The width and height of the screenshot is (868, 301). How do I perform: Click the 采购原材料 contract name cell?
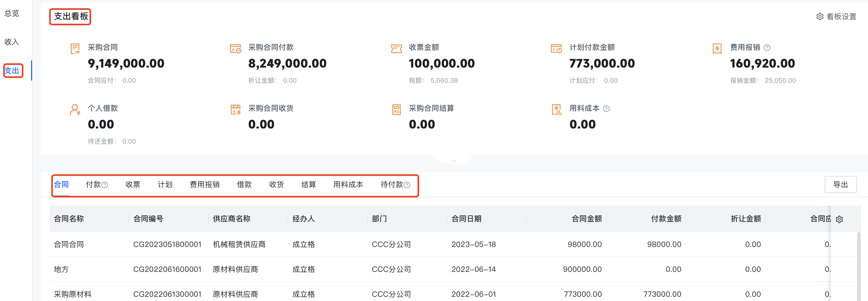click(72, 294)
